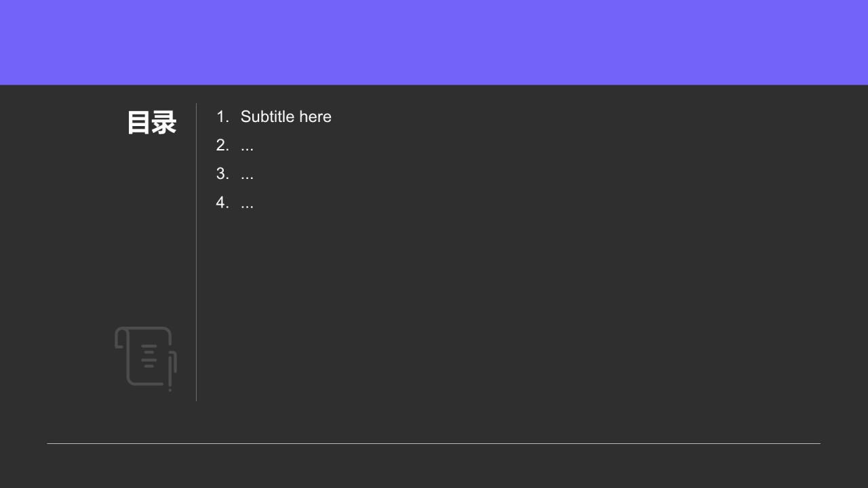Click the list number "4."
Viewport: 868px width, 488px height.
[222, 202]
